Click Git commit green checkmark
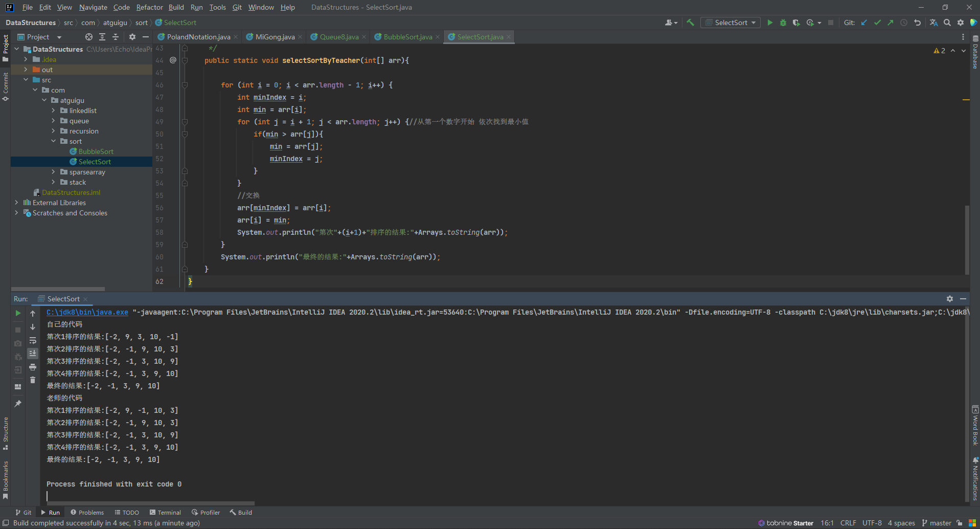The width and height of the screenshot is (980, 529). 877,23
